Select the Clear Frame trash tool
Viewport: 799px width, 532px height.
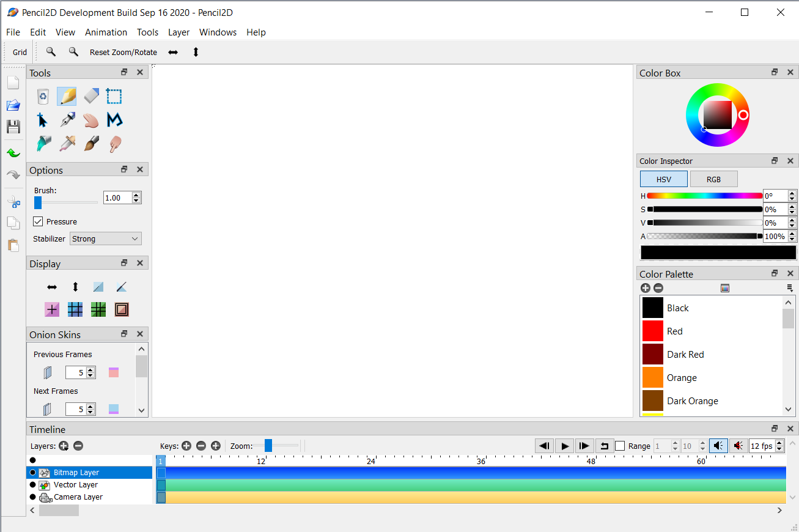(43, 97)
